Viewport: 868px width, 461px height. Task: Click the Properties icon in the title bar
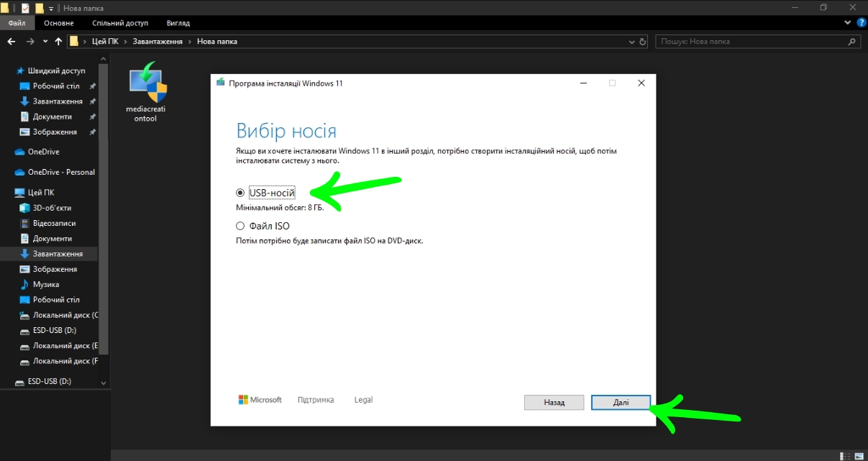tap(25, 8)
